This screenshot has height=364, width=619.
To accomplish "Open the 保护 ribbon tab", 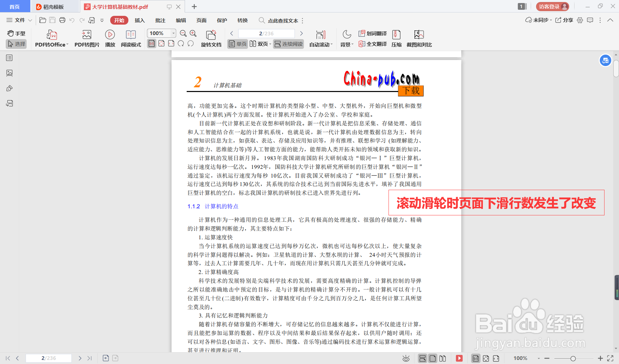I will (222, 20).
